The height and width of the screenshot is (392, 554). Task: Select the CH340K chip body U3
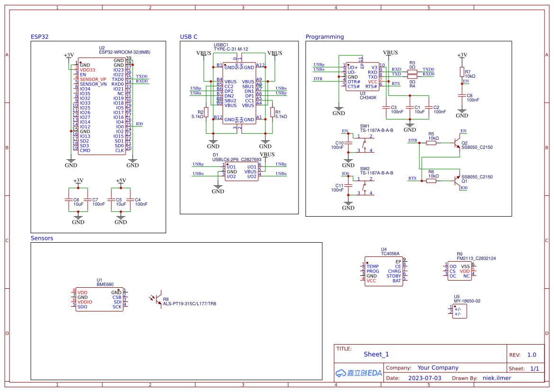(x=363, y=77)
